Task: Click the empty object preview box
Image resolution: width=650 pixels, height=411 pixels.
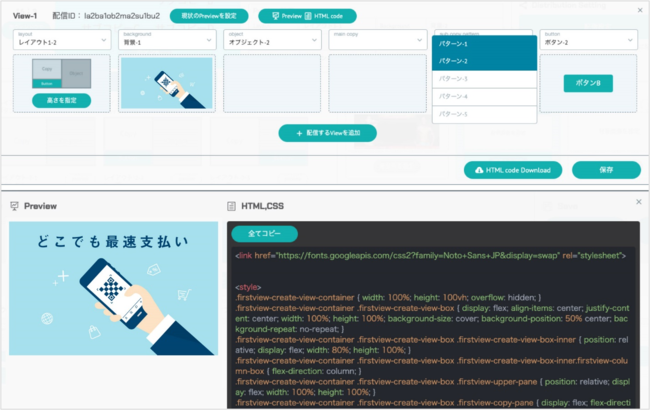Action: point(272,83)
